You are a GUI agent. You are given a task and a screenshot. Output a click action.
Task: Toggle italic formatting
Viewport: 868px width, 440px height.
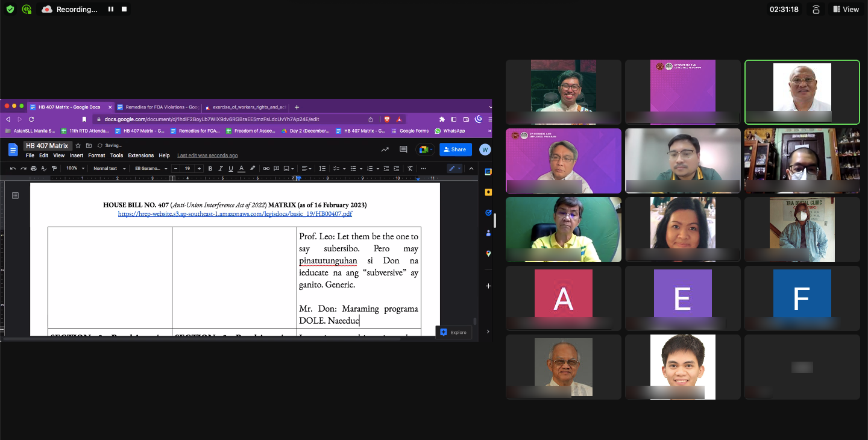[221, 169]
